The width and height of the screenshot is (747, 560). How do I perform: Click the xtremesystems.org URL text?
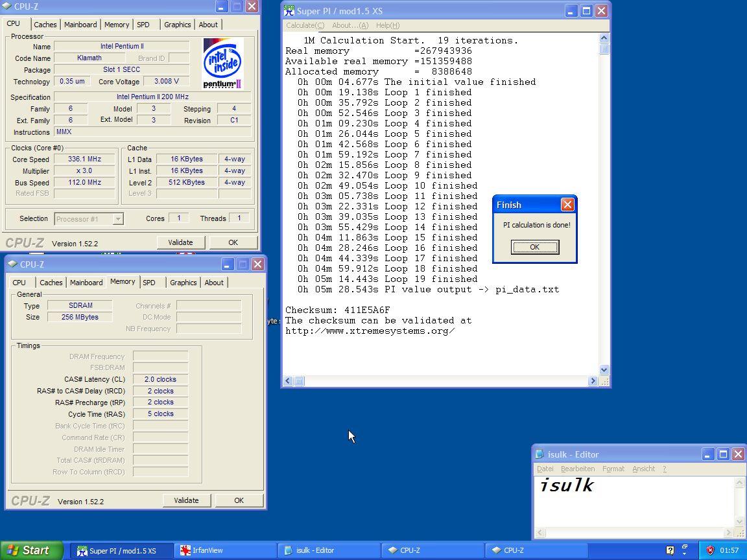(x=370, y=331)
